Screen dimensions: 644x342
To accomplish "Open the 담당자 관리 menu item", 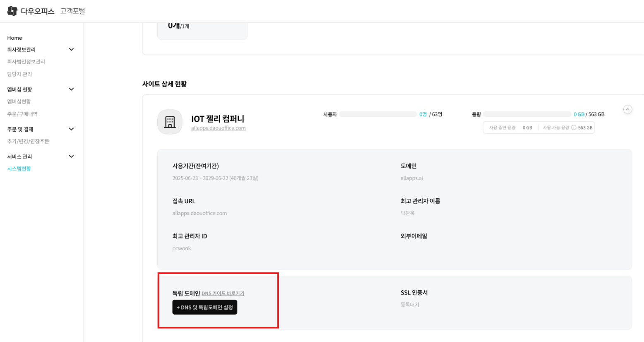I will pyautogui.click(x=19, y=74).
